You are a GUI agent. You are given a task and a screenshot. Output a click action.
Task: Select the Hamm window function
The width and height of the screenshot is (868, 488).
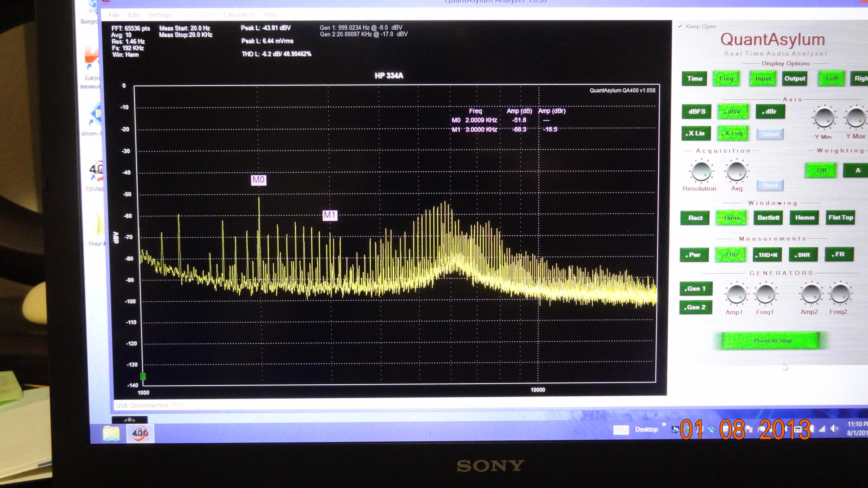point(805,217)
